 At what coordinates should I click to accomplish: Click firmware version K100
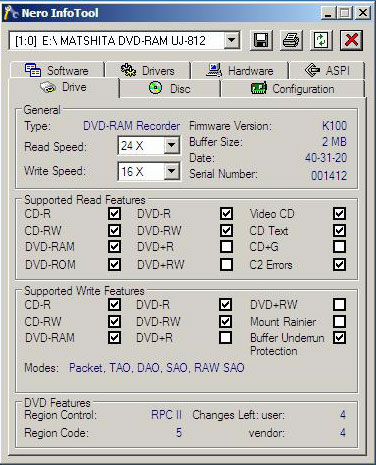pyautogui.click(x=334, y=126)
